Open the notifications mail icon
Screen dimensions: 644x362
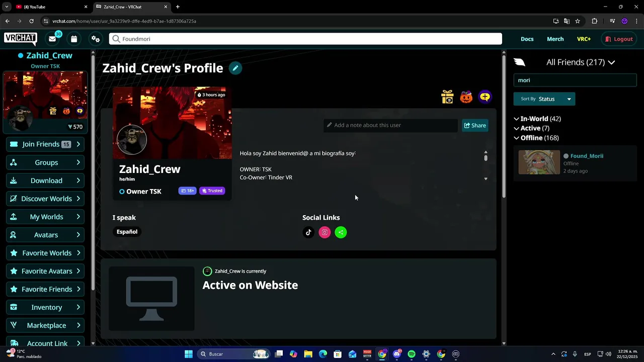(x=52, y=39)
